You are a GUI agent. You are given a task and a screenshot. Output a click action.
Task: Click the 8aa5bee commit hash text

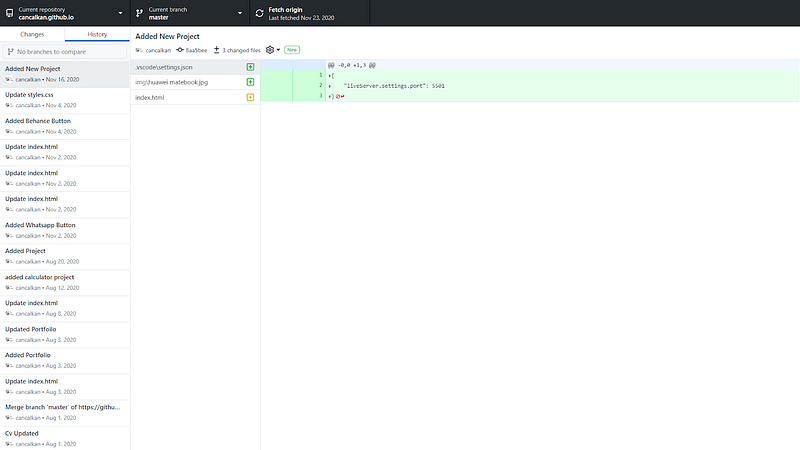pos(196,51)
